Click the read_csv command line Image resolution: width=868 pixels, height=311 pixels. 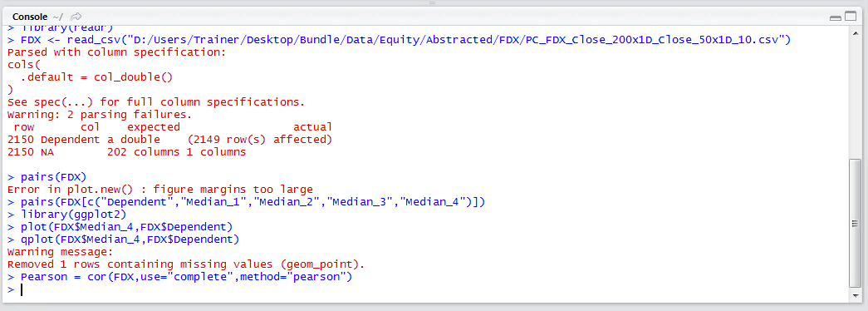coord(400,40)
